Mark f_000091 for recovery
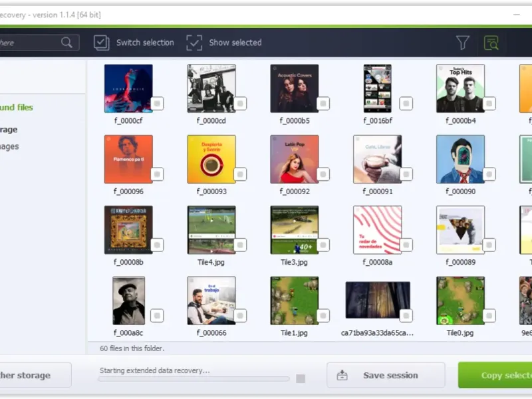The width and height of the screenshot is (532, 399). pyautogui.click(x=406, y=174)
